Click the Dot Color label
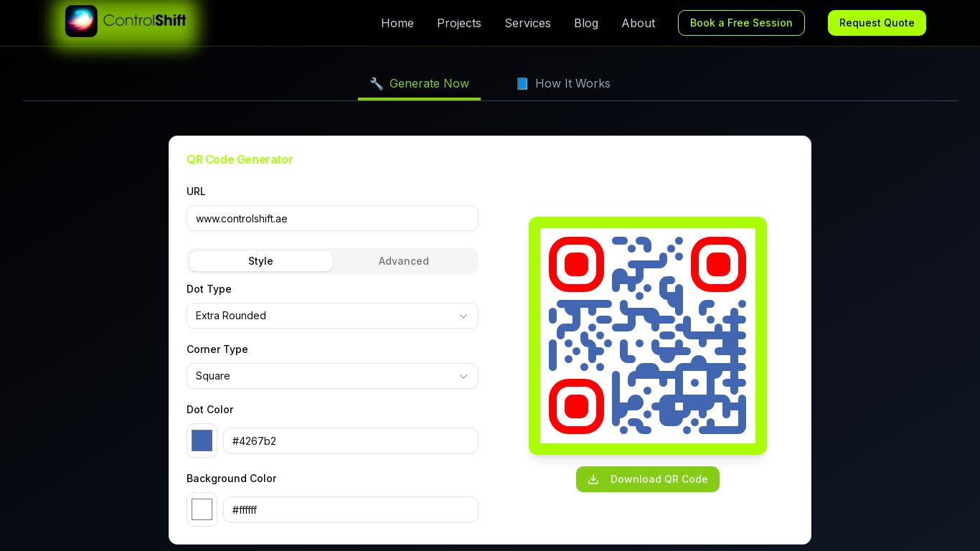Image resolution: width=980 pixels, height=551 pixels. pos(209,410)
